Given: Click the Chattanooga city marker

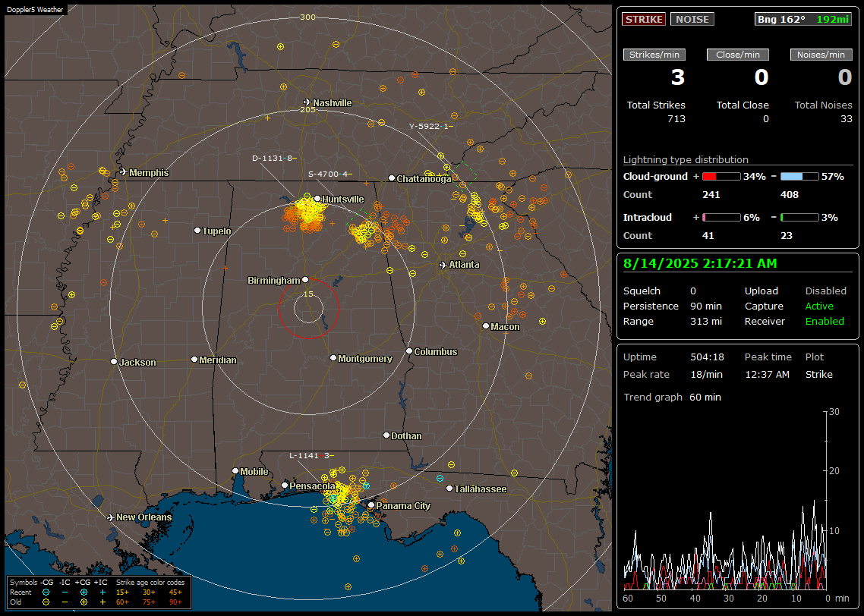Looking at the screenshot, I should [x=392, y=178].
